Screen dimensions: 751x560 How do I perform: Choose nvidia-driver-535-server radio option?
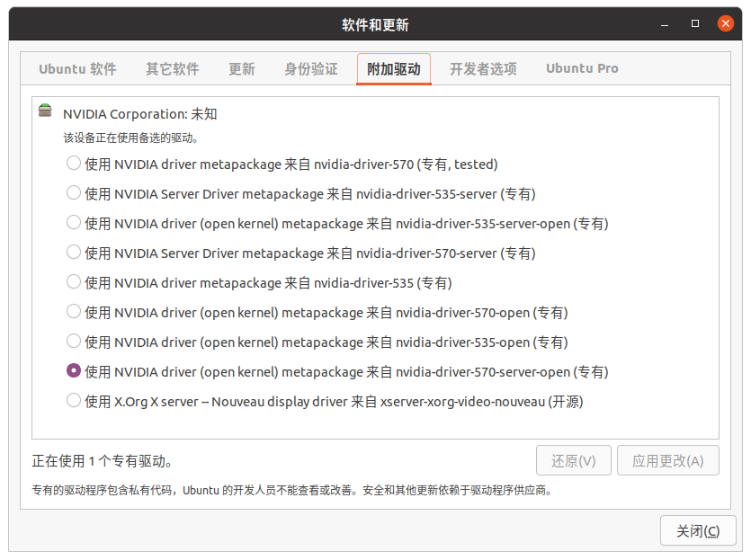tap(73, 193)
